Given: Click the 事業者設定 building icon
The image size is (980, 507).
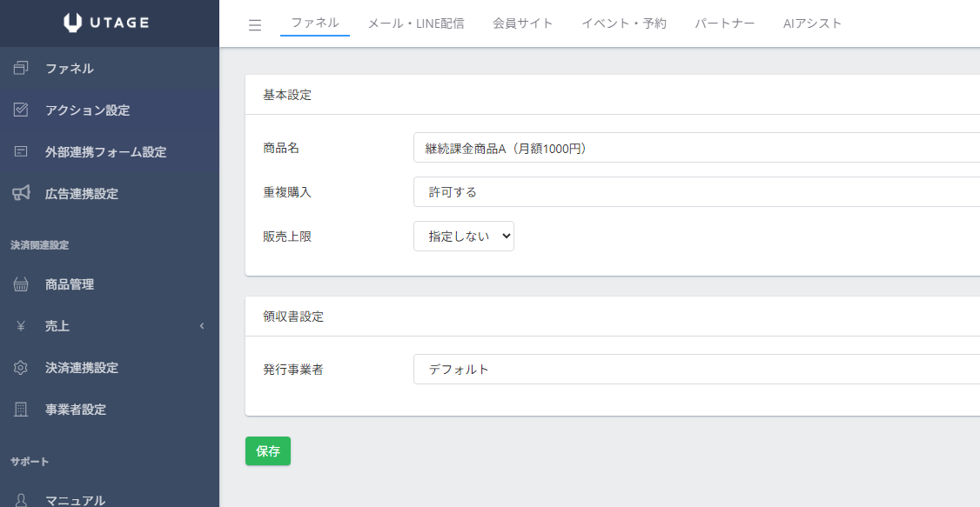Looking at the screenshot, I should tap(22, 410).
